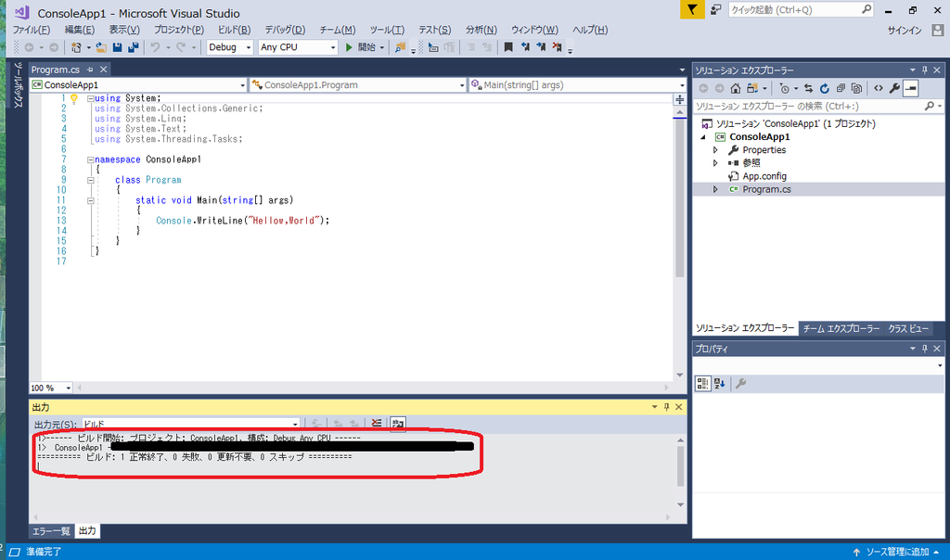Click the notifications flag icon in the title bar

click(x=692, y=9)
